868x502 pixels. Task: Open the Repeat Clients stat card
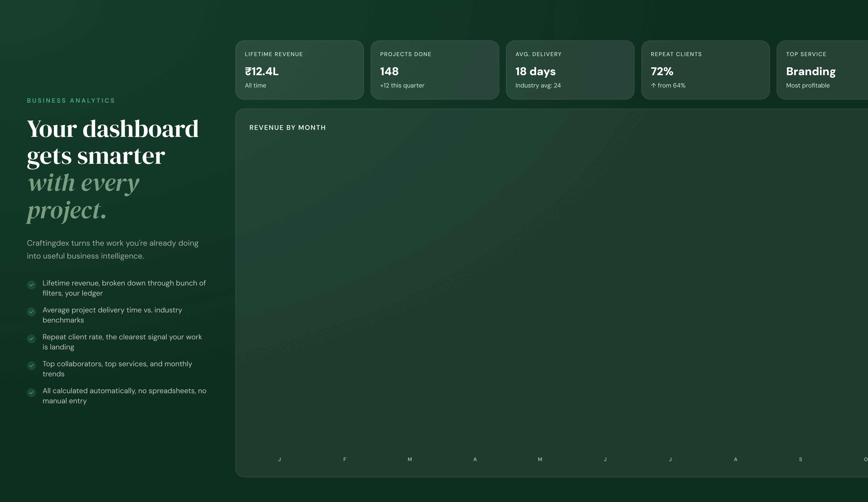(705, 70)
